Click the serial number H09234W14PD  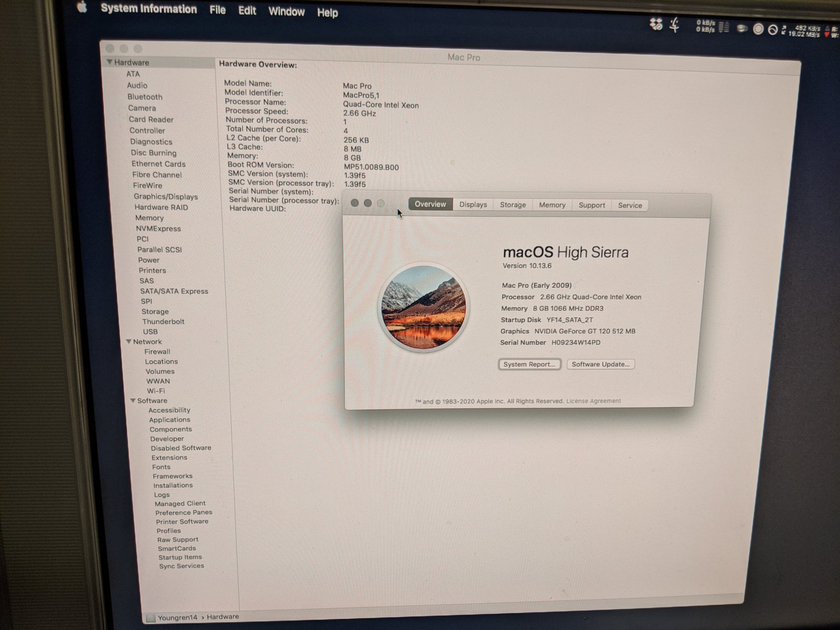(576, 342)
